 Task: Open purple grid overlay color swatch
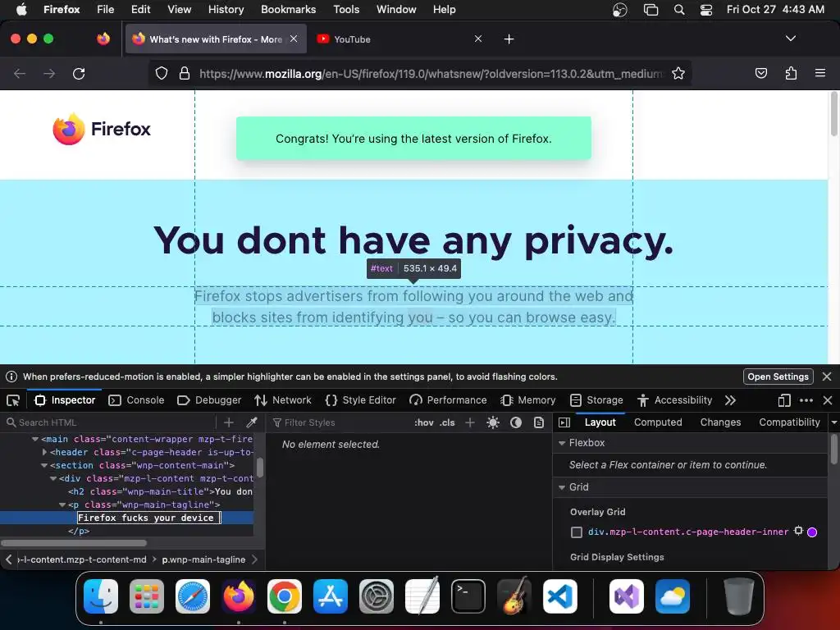tap(812, 532)
